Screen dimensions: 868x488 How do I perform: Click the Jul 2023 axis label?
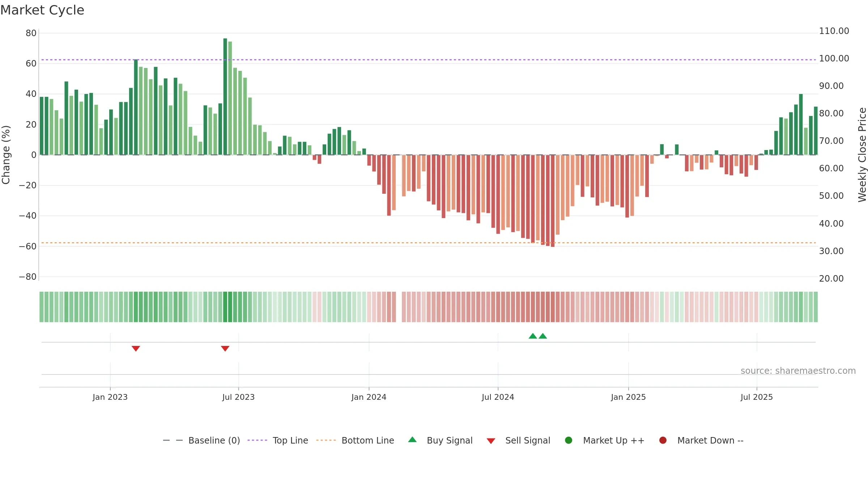point(238,397)
